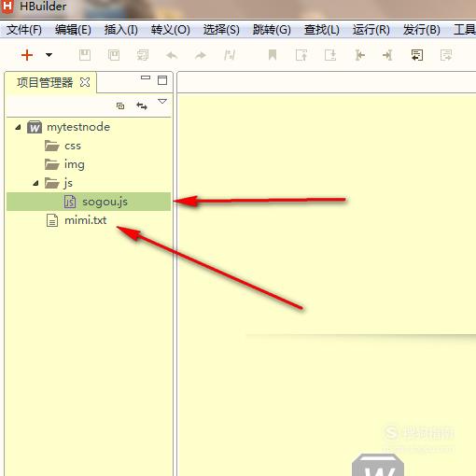Click the Redo arrow icon
The height and width of the screenshot is (476, 476).
coord(201,55)
